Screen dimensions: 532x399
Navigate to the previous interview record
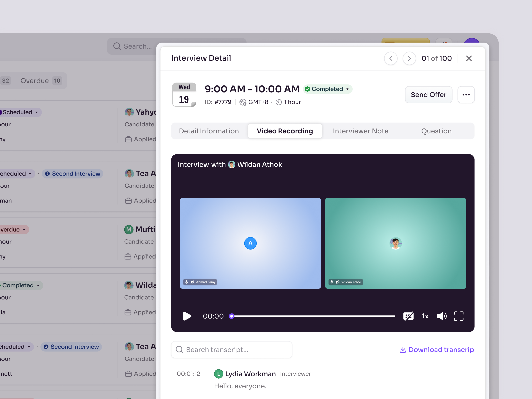point(391,58)
